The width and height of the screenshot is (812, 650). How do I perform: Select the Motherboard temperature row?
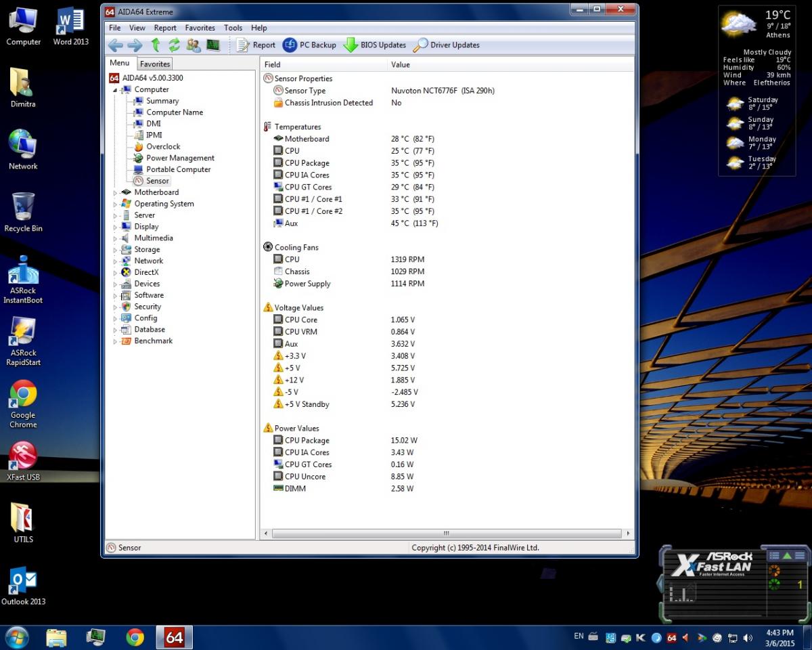click(447, 139)
